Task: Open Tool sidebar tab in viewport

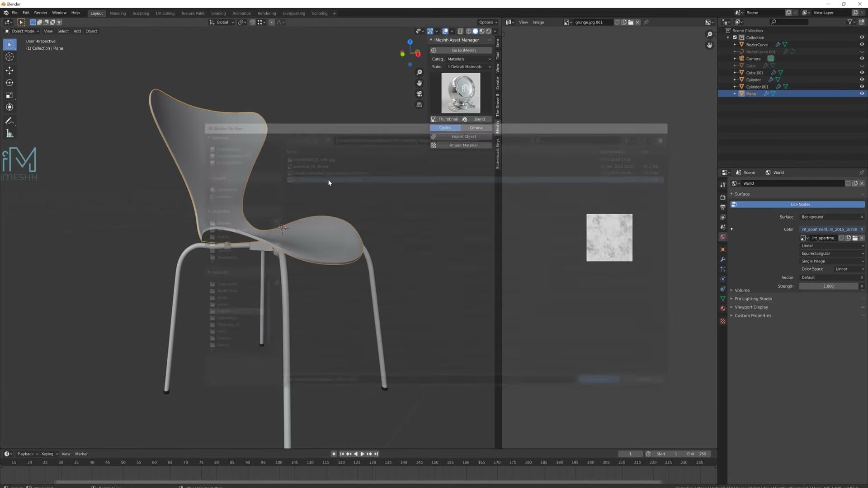Action: coord(497,55)
